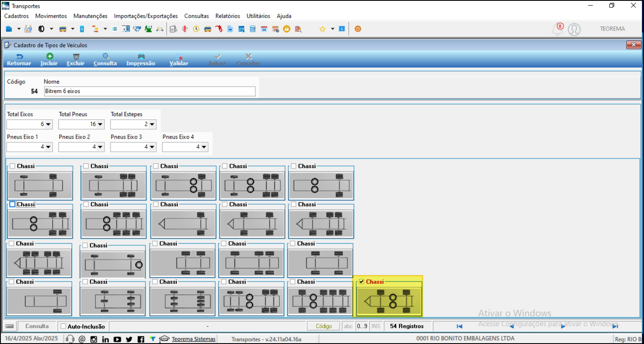
Task: Open the Cadastros menu
Action: click(16, 16)
